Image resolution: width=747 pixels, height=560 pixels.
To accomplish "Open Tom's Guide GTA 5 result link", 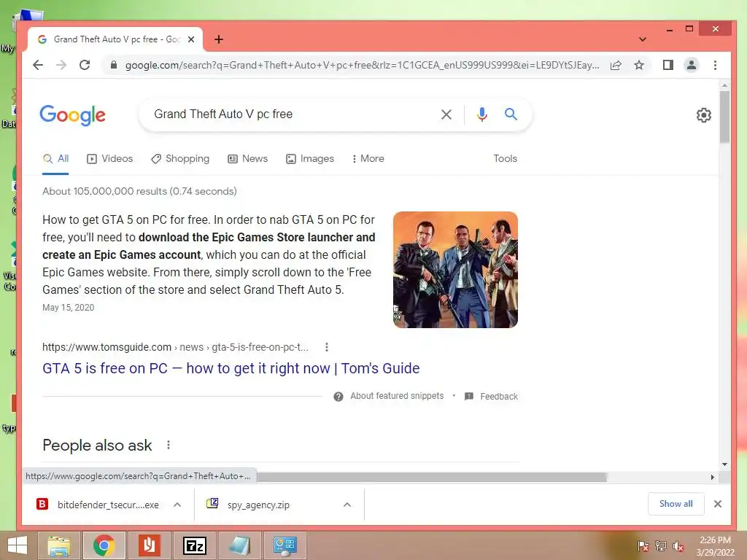I will pyautogui.click(x=231, y=368).
